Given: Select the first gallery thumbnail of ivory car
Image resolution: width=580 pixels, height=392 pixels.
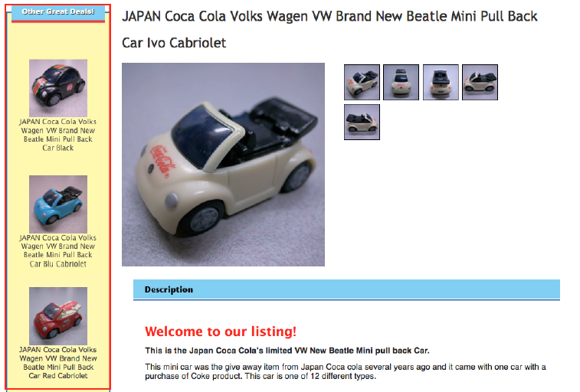Looking at the screenshot, I should tap(362, 82).
